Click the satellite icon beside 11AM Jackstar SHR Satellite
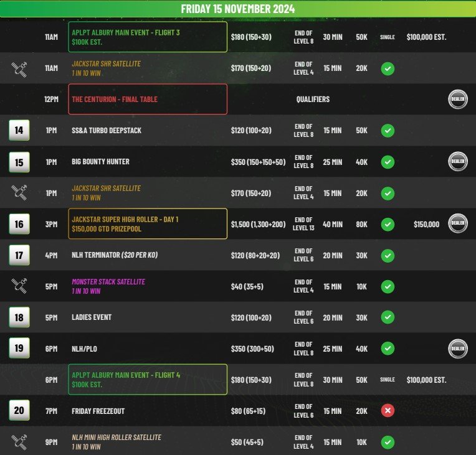This screenshot has height=455, width=476. (x=19, y=68)
